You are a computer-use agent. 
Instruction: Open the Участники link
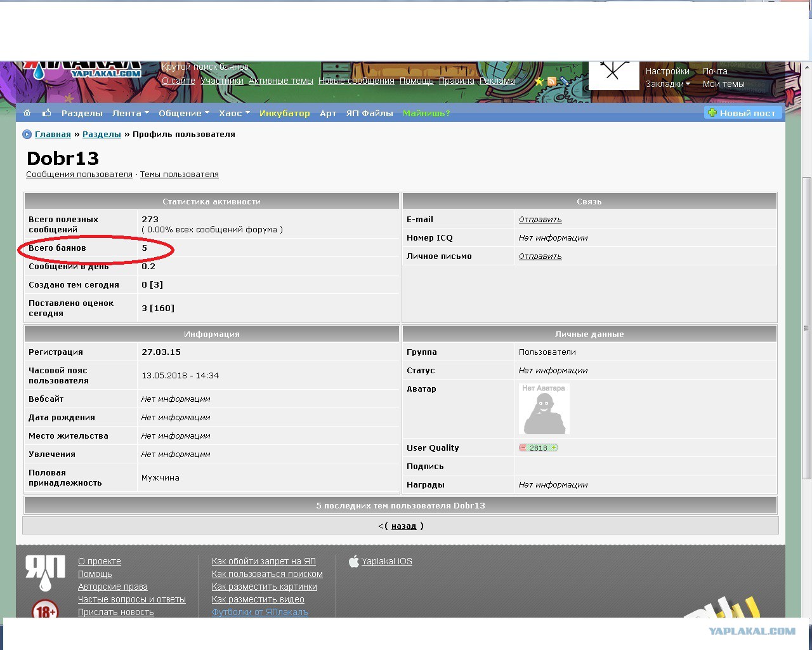tap(222, 81)
